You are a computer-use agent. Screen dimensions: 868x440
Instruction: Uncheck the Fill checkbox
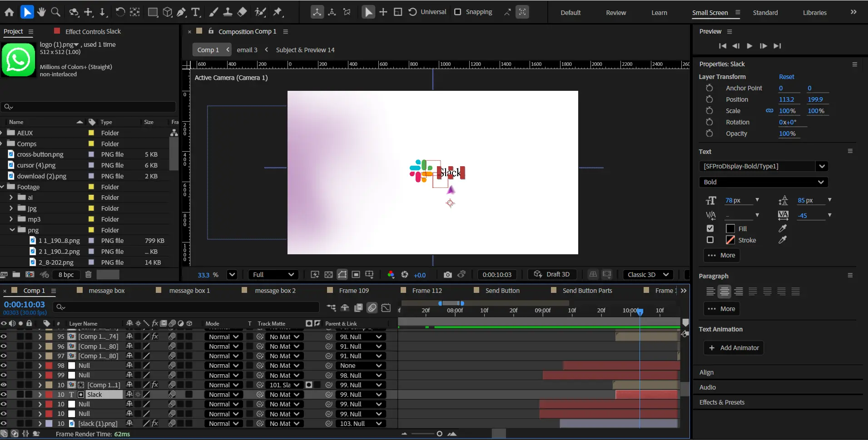[710, 228]
